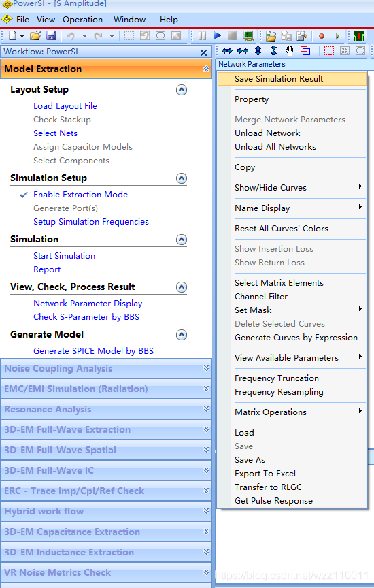Click the vertical expand arrows icon
The image size is (374, 588).
pyautogui.click(x=258, y=50)
